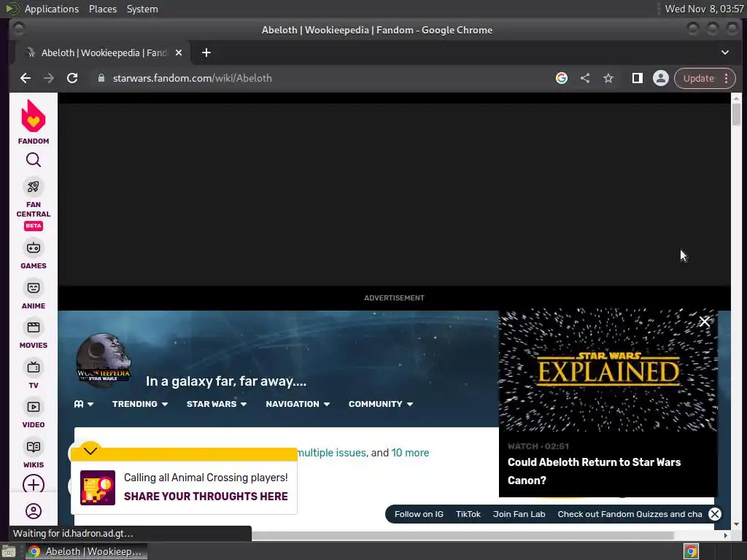Click the Google icon in address bar
The width and height of the screenshot is (747, 560).
click(562, 78)
